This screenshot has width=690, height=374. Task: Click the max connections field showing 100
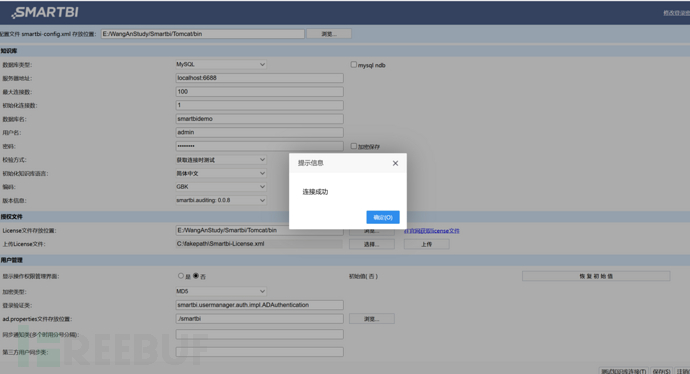tap(259, 92)
